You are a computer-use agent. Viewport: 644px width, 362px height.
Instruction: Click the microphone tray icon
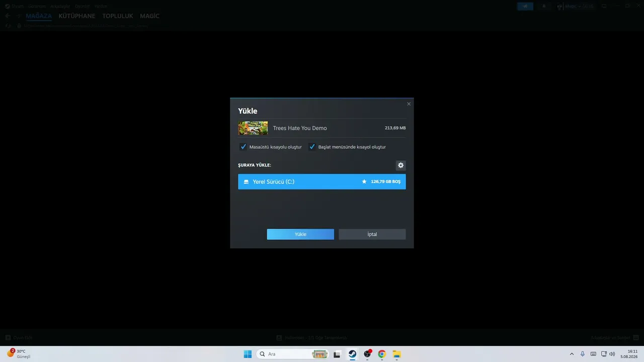tap(583, 354)
